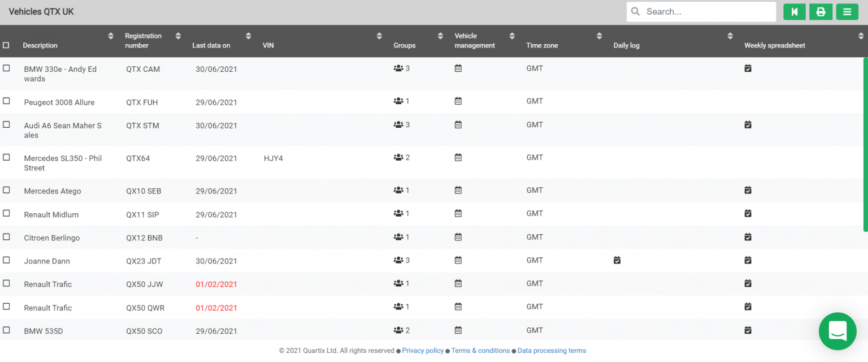Screen dimensions: 868x362
Task: Sort by Description column arrows
Action: tap(111, 36)
